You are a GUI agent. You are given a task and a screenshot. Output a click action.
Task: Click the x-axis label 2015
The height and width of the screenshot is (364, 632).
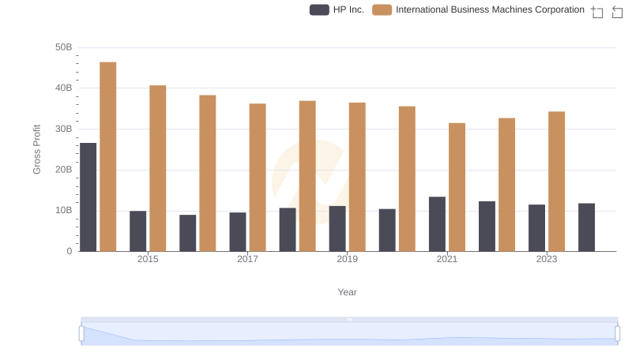point(148,259)
